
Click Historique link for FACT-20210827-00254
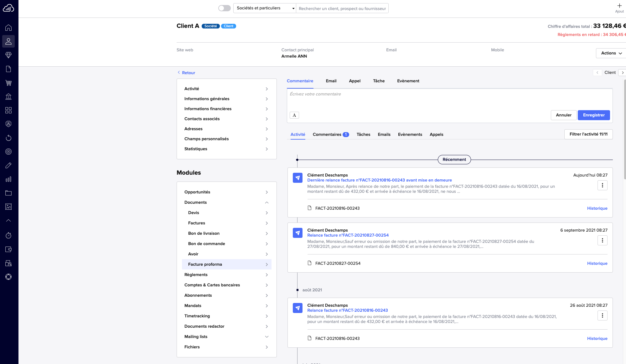597,264
